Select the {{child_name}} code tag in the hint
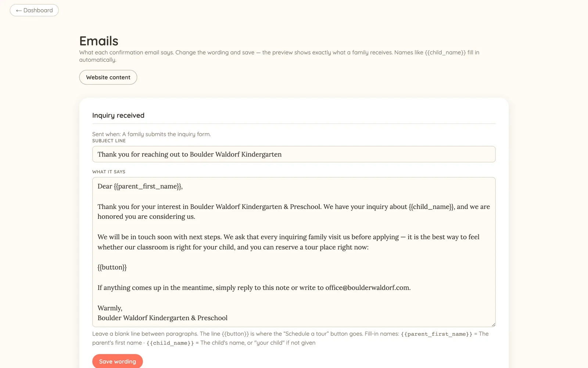The width and height of the screenshot is (588, 368). point(170,343)
